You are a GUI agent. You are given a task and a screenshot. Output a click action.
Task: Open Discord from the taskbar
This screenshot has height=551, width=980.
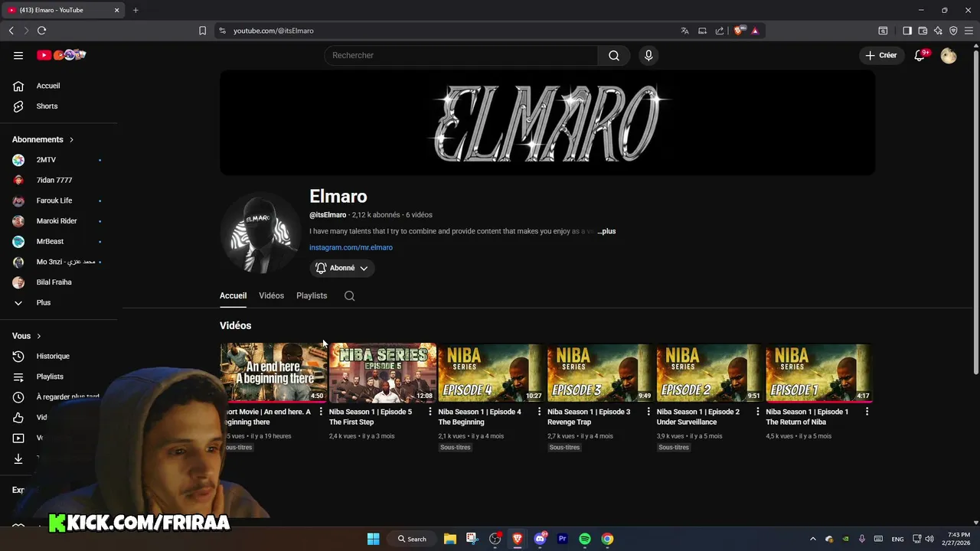point(541,539)
